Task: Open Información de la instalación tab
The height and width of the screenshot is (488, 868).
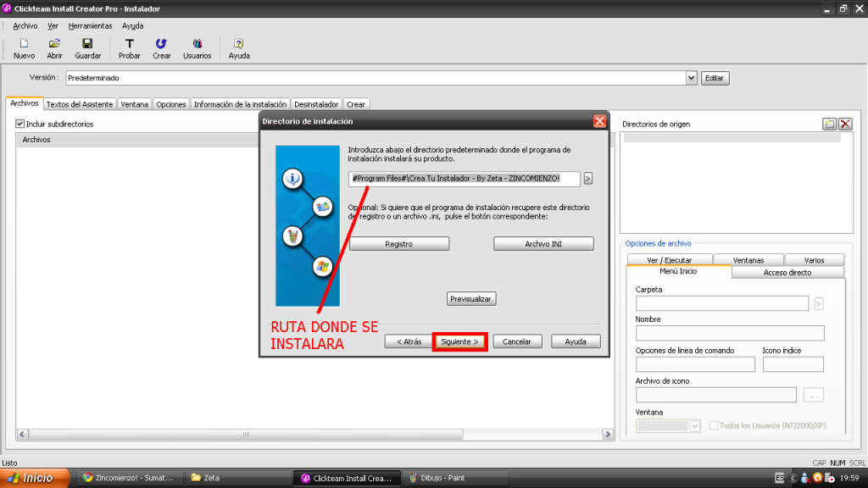Action: tap(240, 104)
